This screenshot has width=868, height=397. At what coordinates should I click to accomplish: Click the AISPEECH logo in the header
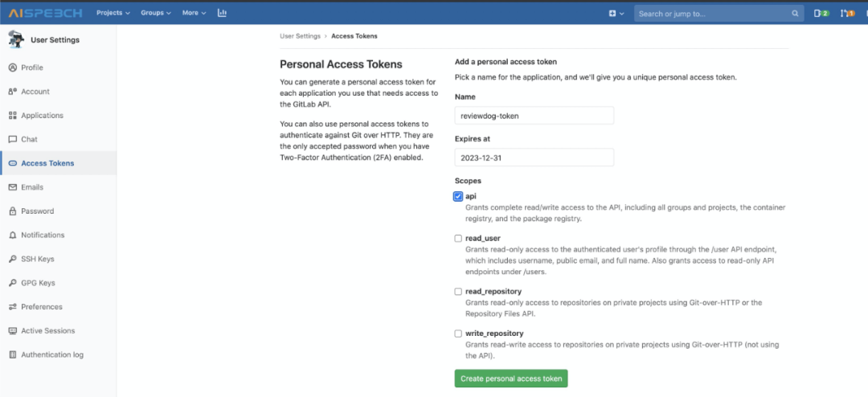pos(44,13)
